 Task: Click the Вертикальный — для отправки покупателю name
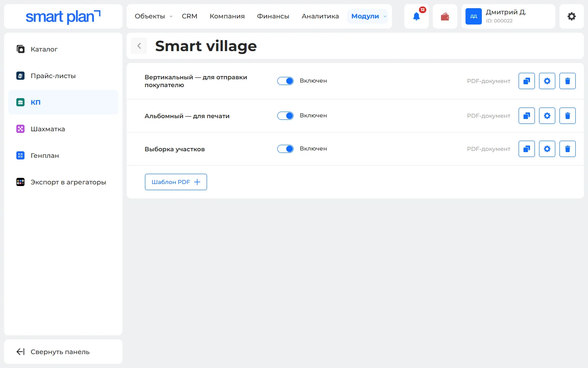(x=196, y=81)
